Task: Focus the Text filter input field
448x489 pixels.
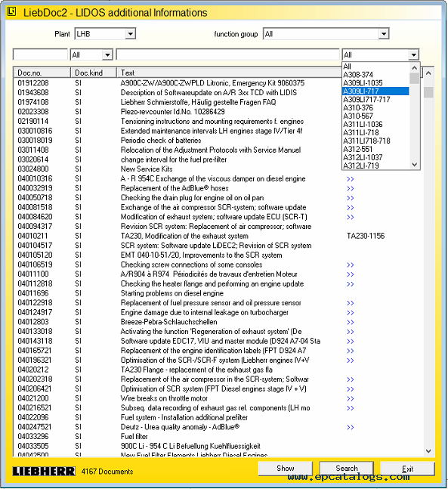Action: [x=227, y=54]
